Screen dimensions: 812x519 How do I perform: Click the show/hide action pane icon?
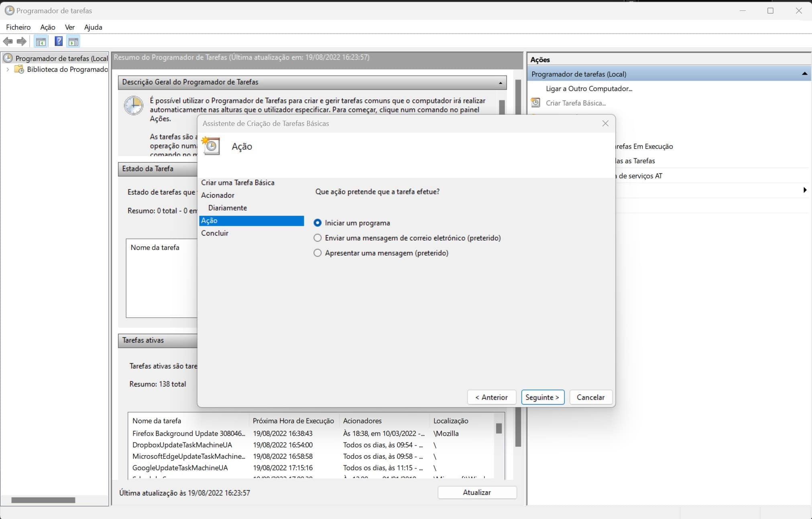point(73,41)
